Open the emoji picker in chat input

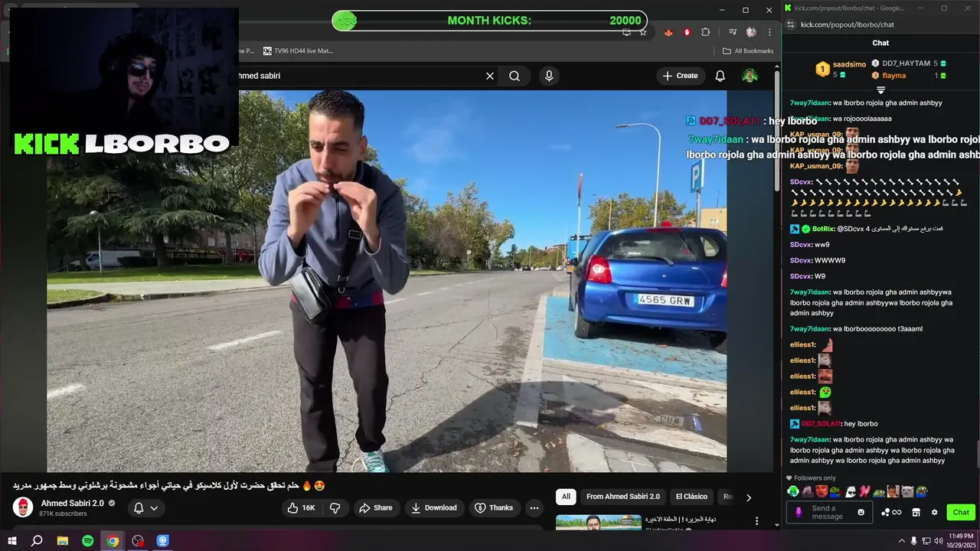(861, 513)
